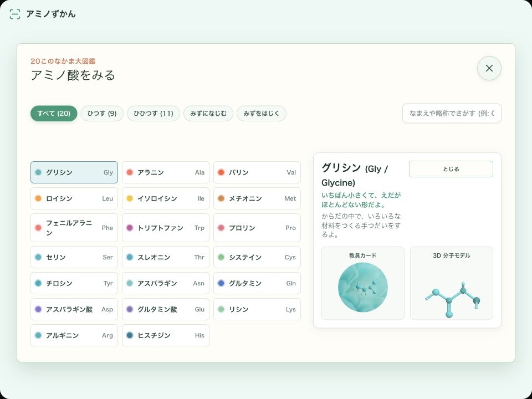Open the バリン Val card

[x=257, y=172]
